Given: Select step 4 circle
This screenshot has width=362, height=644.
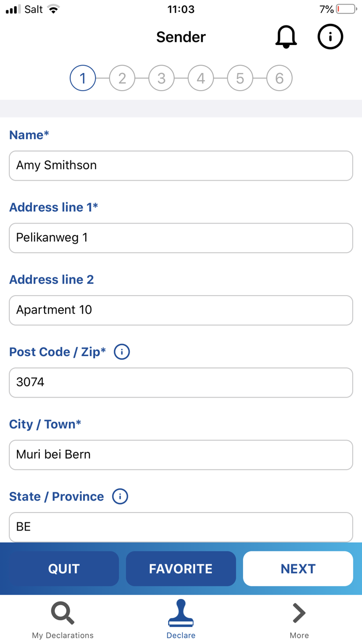Looking at the screenshot, I should pyautogui.click(x=201, y=78).
